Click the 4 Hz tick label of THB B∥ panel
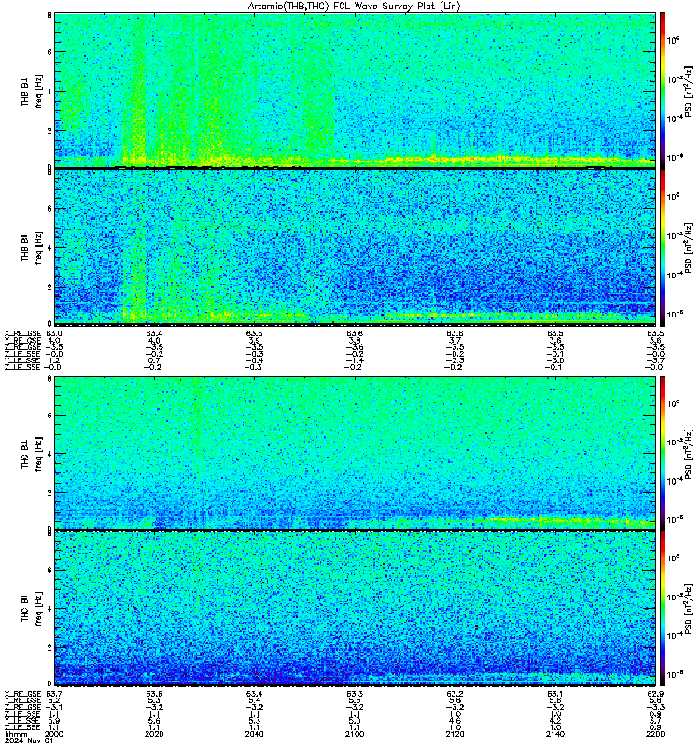The width and height of the screenshot is (700, 747). pyautogui.click(x=49, y=247)
